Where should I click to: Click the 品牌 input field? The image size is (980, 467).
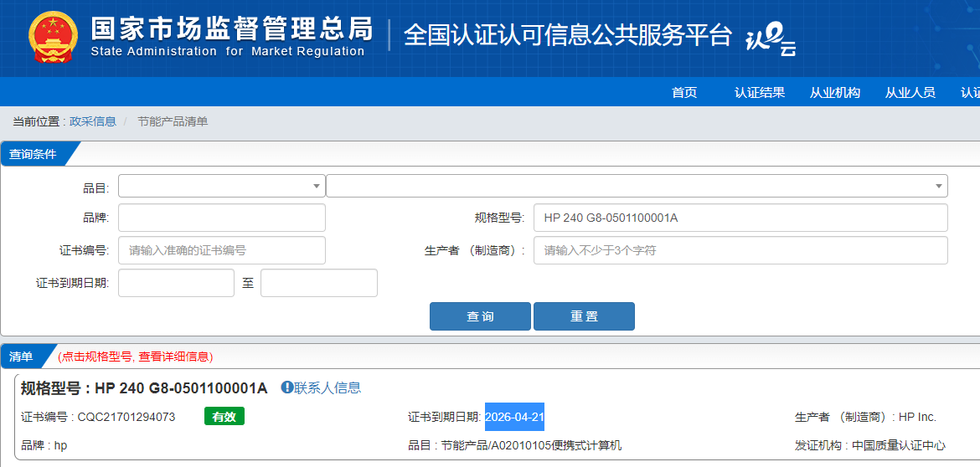pyautogui.click(x=222, y=218)
